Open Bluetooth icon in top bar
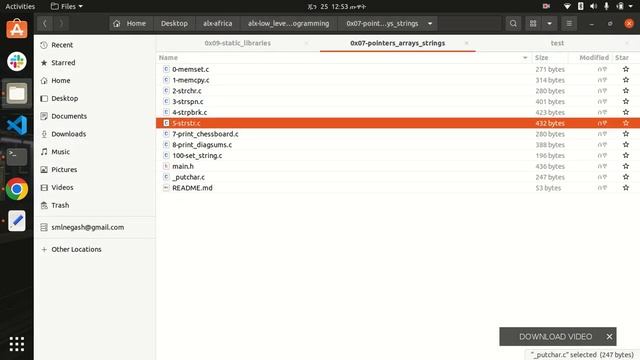Viewport: 640px width, 360px height. pos(580,6)
